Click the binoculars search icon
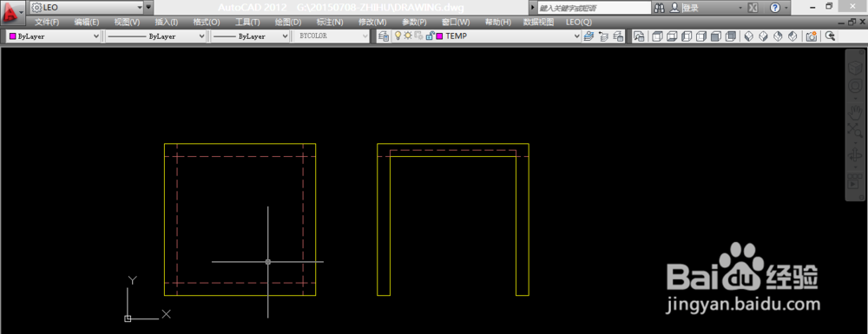 tap(660, 8)
